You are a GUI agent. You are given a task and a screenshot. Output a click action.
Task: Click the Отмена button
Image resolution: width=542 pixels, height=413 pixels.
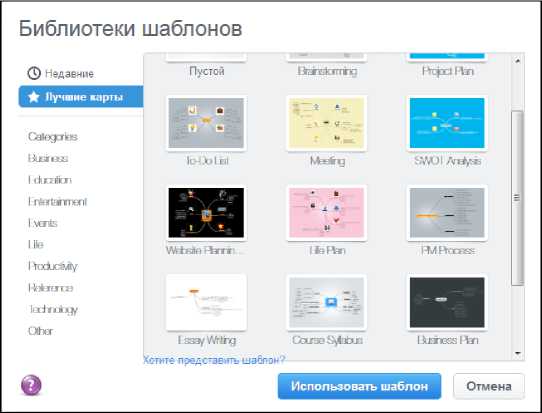[489, 386]
